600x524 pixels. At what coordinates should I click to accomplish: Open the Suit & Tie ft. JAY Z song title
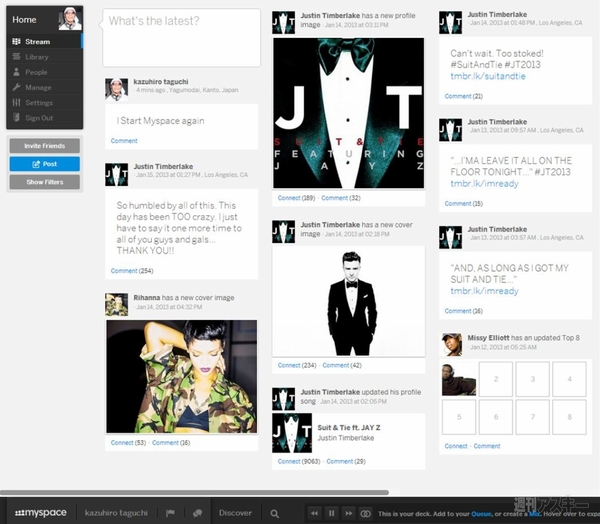point(349,428)
